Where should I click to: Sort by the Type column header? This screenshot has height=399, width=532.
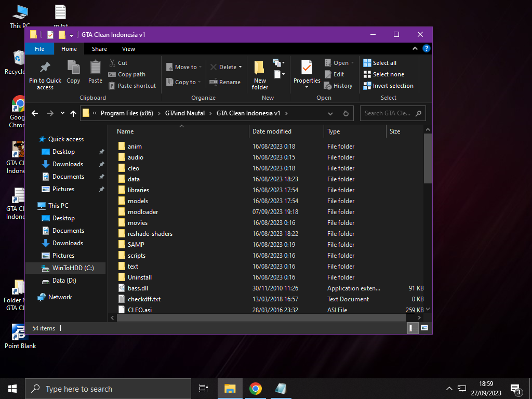pyautogui.click(x=355, y=131)
